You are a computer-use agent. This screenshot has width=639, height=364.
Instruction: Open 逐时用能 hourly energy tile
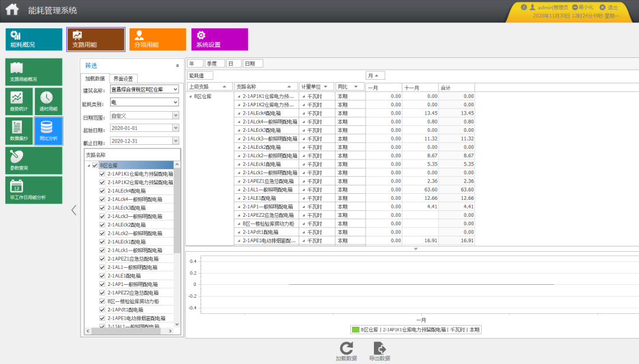(x=49, y=102)
